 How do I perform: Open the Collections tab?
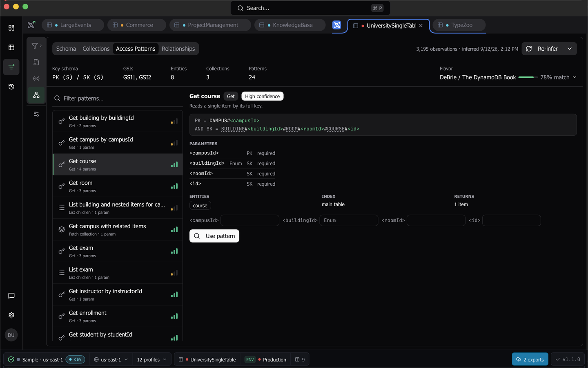pos(96,49)
